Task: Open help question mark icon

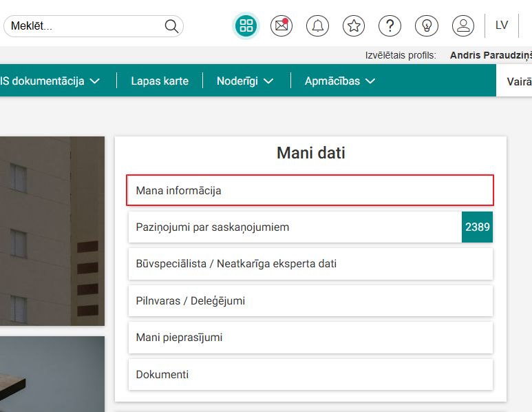Action: pyautogui.click(x=390, y=26)
